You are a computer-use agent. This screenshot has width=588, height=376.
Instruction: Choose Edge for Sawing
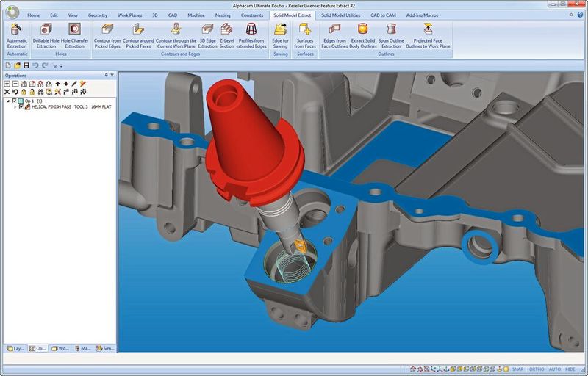click(280, 36)
